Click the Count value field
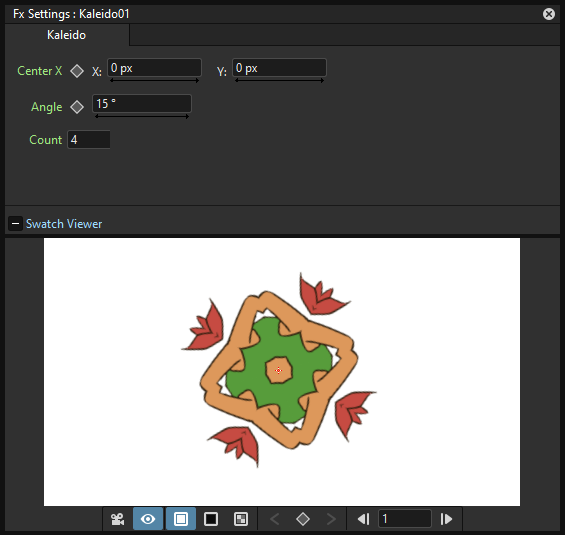565x535 pixels. (89, 140)
